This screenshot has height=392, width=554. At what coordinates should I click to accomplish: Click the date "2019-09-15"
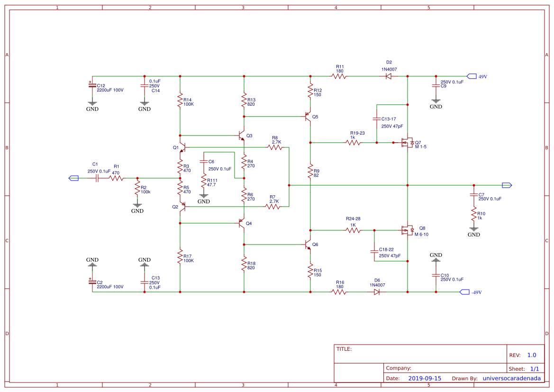425,378
